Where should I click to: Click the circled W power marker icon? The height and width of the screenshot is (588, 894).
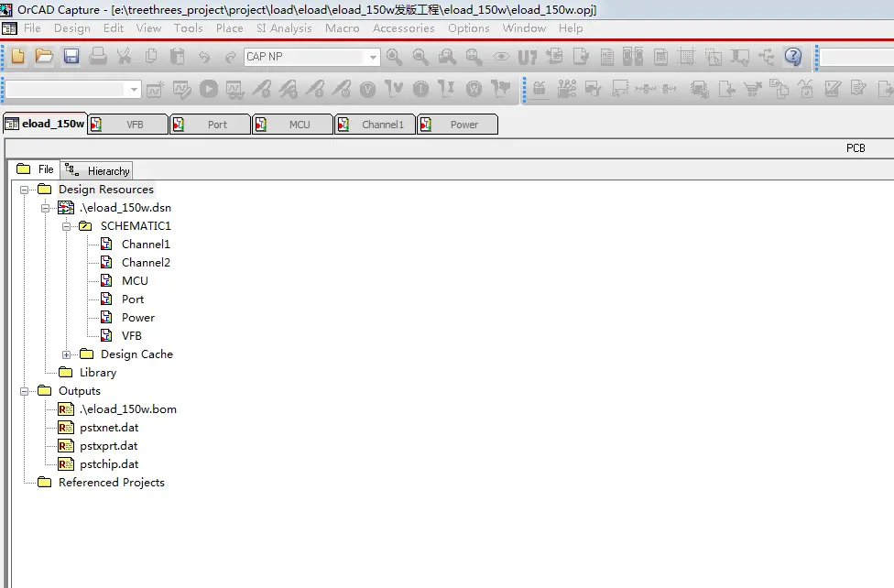474,89
